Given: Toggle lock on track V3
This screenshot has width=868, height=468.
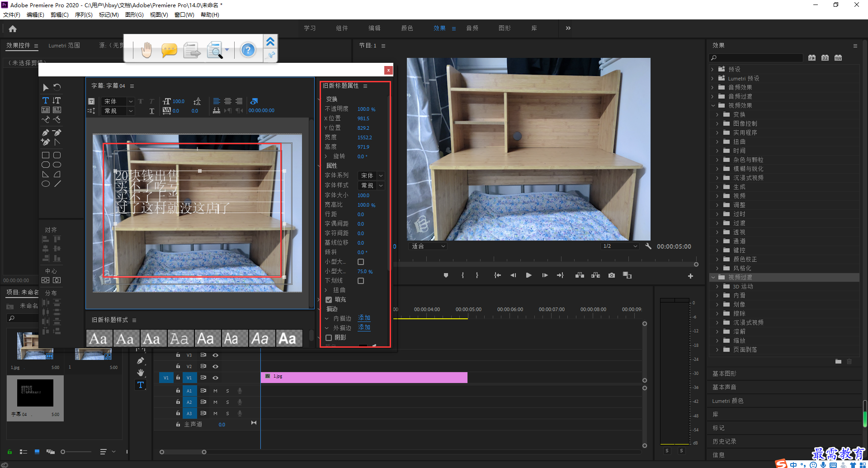Looking at the screenshot, I should pos(178,355).
